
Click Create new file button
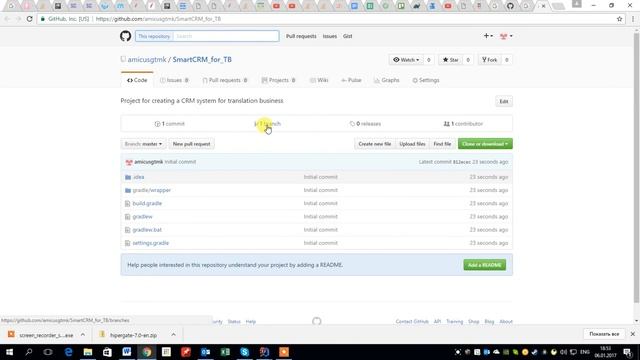(375, 144)
